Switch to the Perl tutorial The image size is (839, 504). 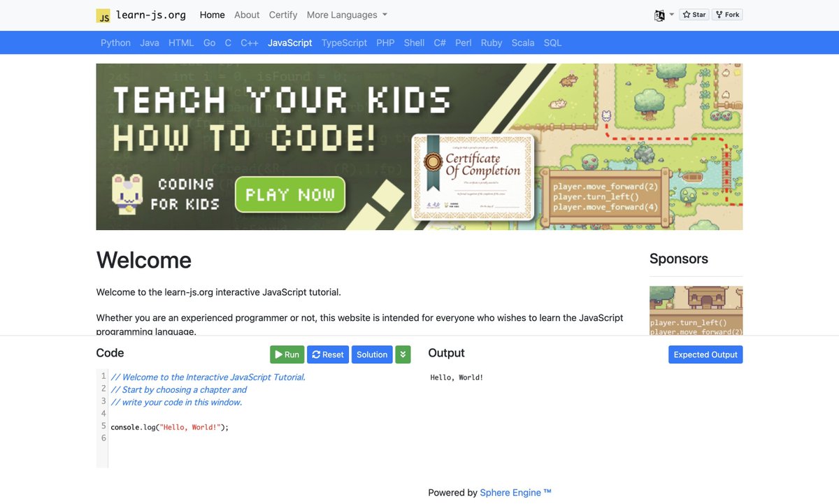click(464, 43)
